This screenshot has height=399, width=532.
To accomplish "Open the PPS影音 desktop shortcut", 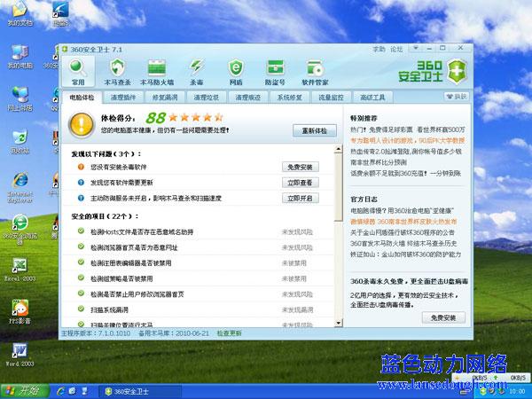I will [20, 311].
